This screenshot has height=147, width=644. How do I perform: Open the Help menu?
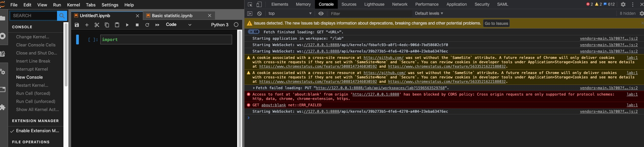pyautogui.click(x=129, y=5)
